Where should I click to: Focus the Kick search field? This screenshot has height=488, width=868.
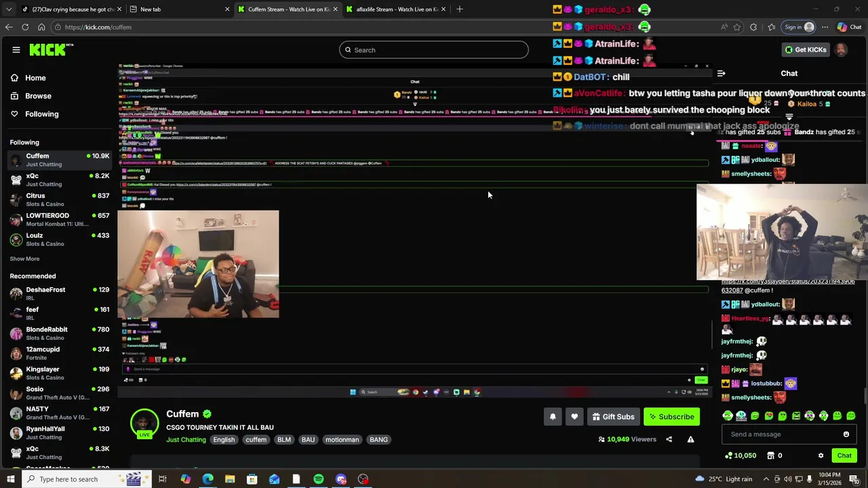(433, 49)
